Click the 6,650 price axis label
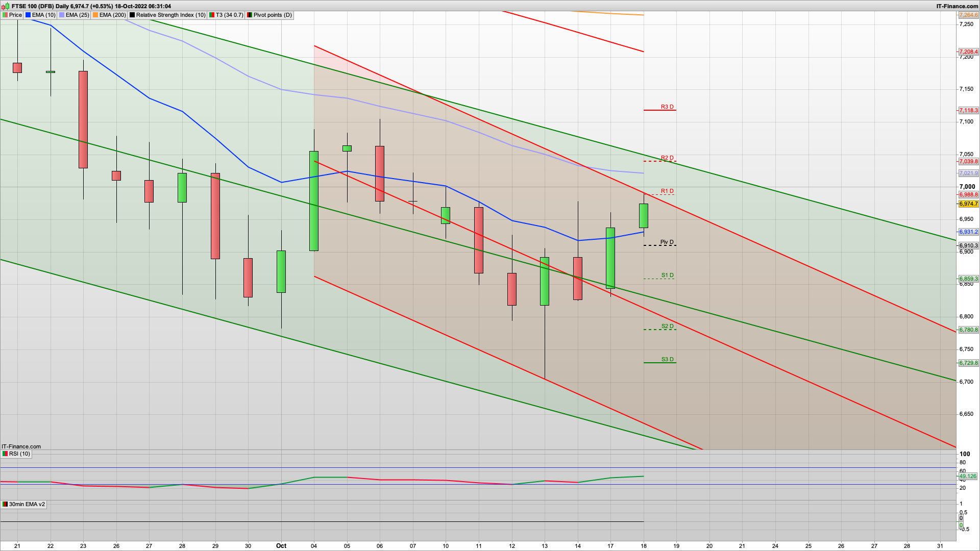The image size is (980, 551). tap(966, 414)
